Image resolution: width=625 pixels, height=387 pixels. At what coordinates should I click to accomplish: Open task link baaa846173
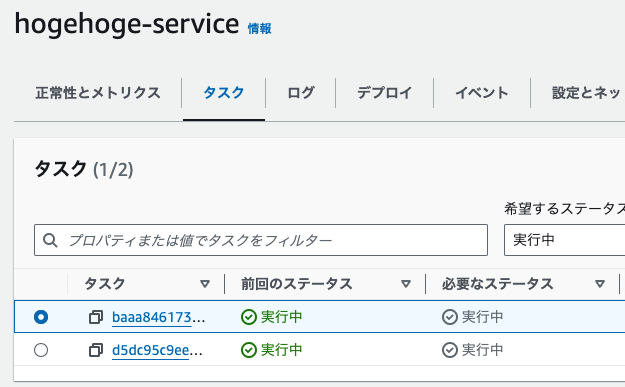[x=158, y=317]
